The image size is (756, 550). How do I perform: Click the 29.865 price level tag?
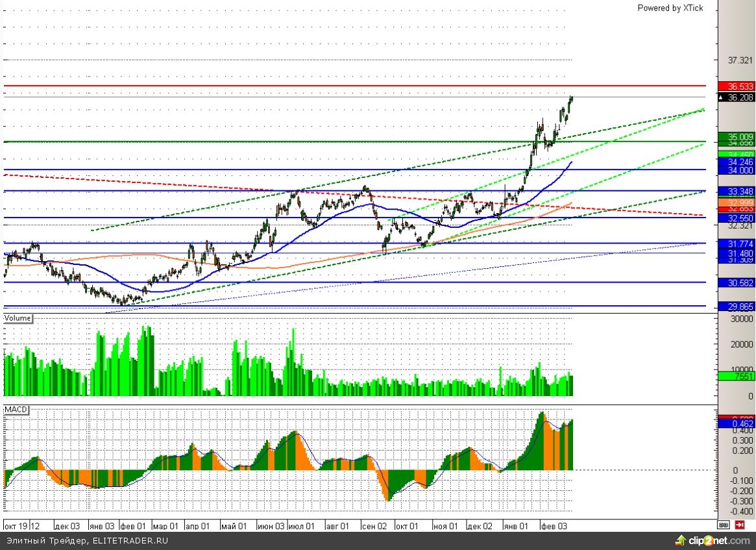tap(737, 306)
